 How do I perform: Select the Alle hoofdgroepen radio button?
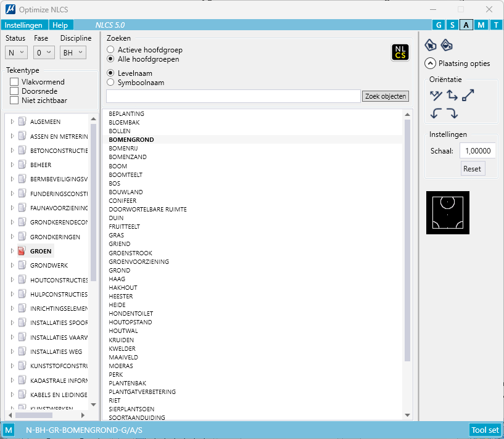click(x=110, y=59)
